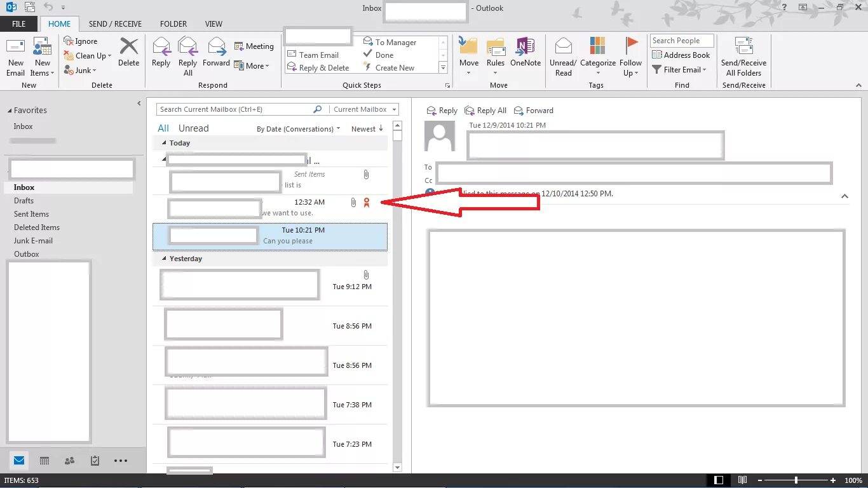The height and width of the screenshot is (488, 868).
Task: Open the FILE tab
Action: [19, 24]
